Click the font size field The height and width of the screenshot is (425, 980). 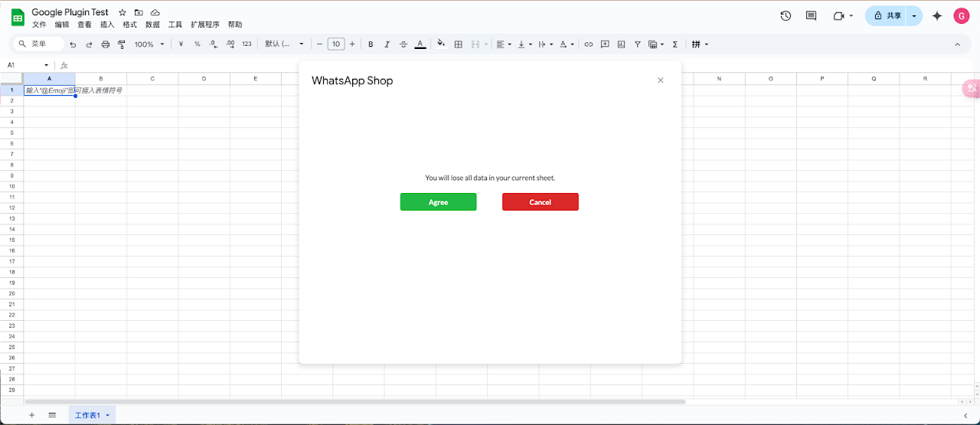(336, 44)
